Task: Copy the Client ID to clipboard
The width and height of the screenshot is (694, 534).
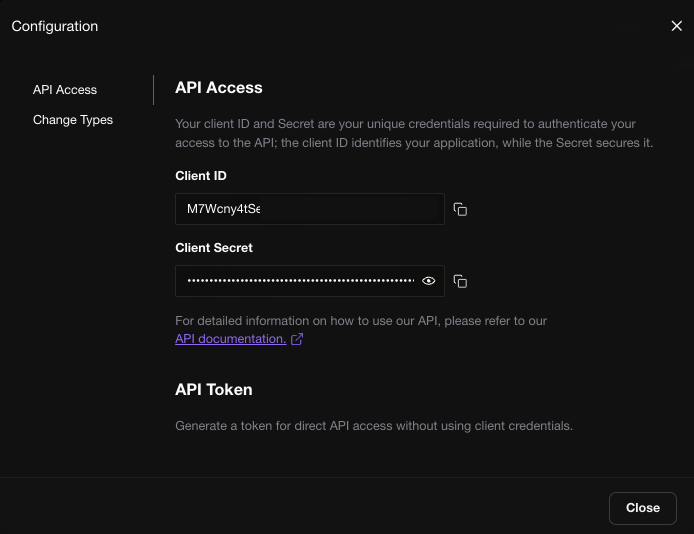Action: click(460, 209)
